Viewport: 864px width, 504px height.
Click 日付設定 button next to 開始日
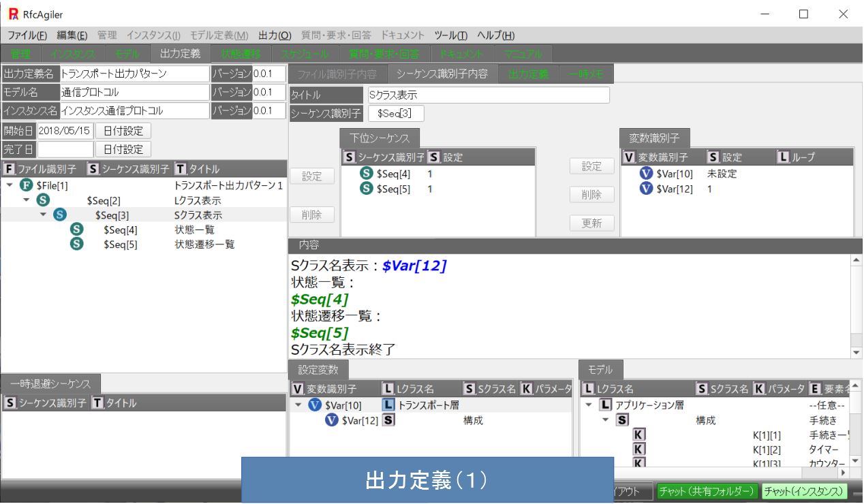pos(123,131)
